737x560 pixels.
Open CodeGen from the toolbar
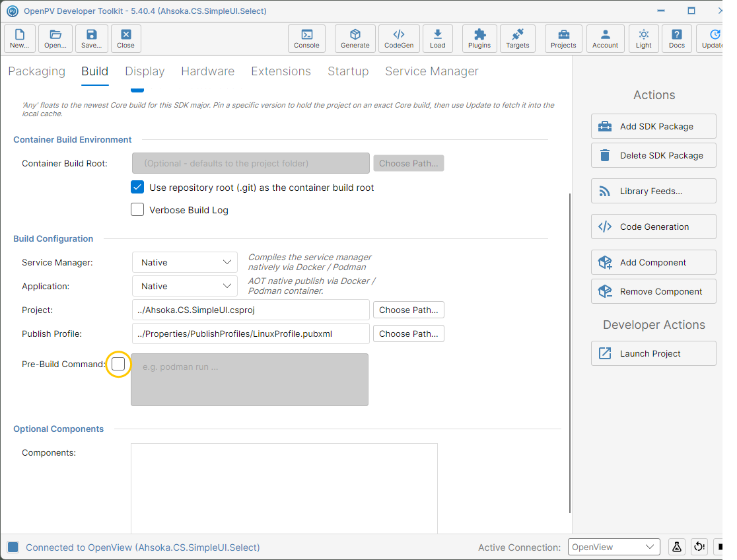(x=399, y=38)
